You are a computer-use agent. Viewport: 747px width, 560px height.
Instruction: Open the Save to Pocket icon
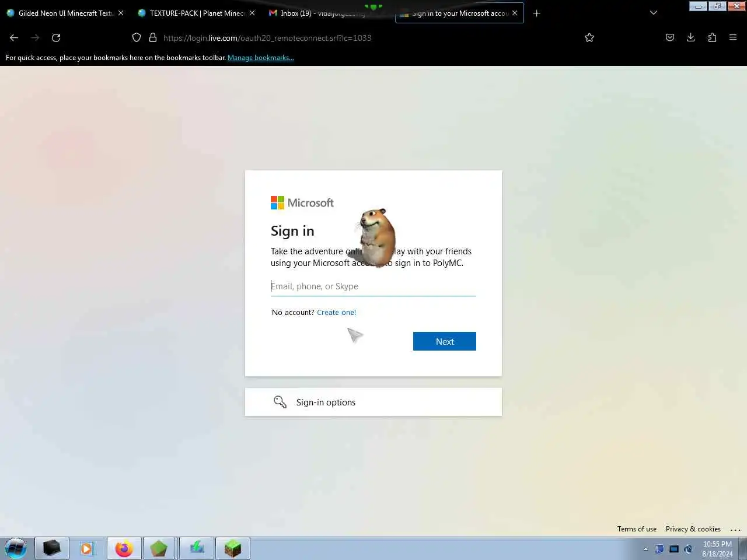(x=670, y=38)
